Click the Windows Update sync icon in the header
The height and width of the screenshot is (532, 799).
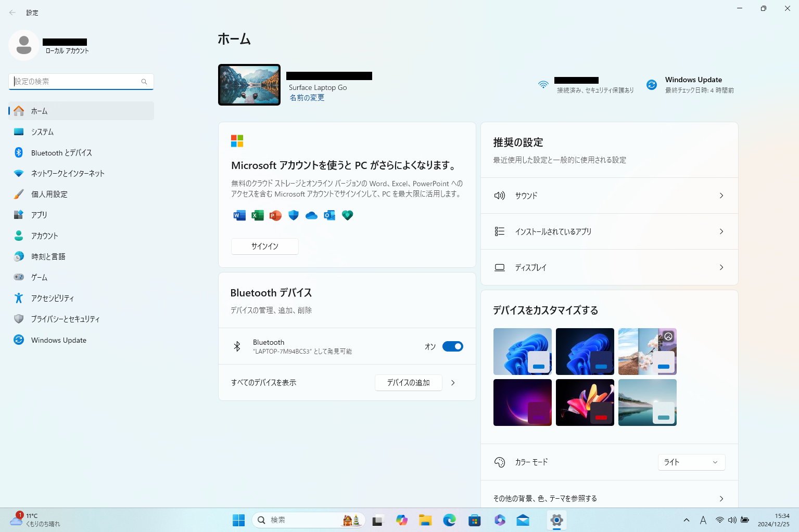[x=652, y=85]
